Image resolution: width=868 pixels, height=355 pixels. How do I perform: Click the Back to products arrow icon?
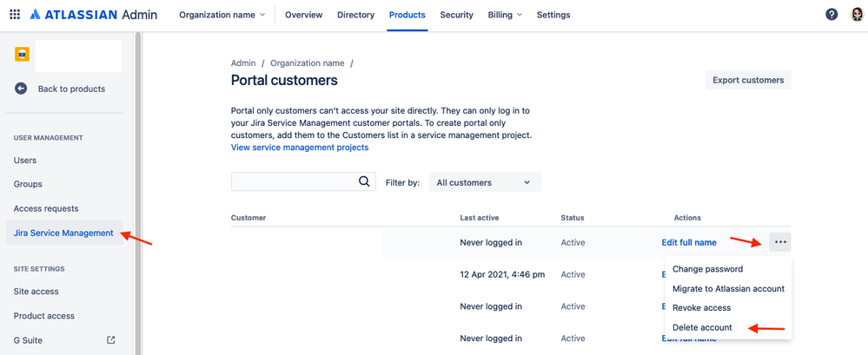coord(21,89)
